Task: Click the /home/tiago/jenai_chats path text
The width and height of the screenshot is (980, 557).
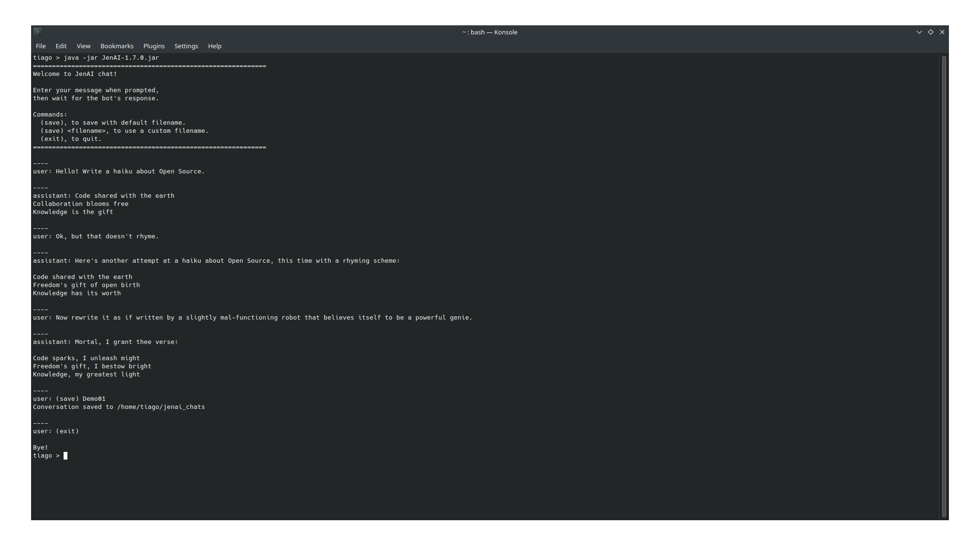Action: click(161, 407)
